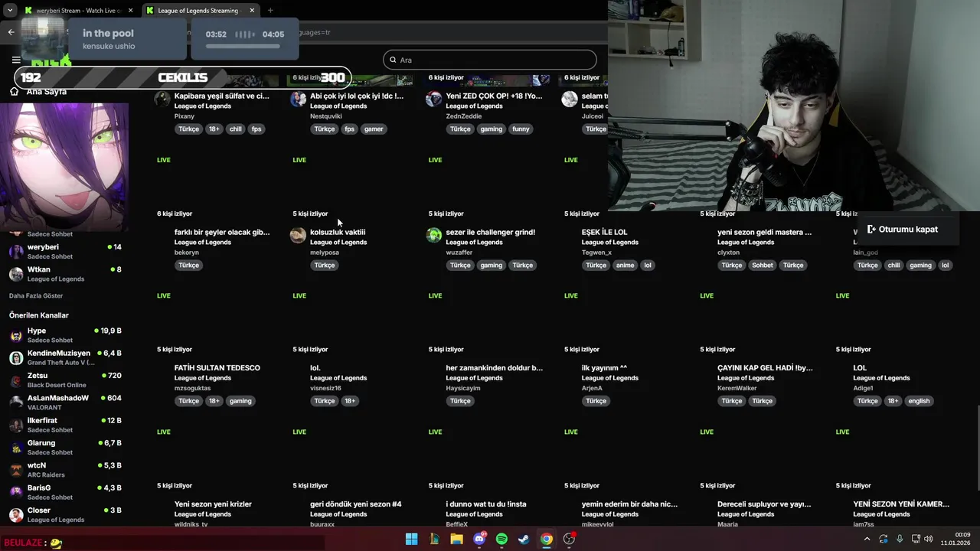Open stream 'ilk yayınım ^^'
The height and width of the screenshot is (551, 980).
(x=604, y=368)
